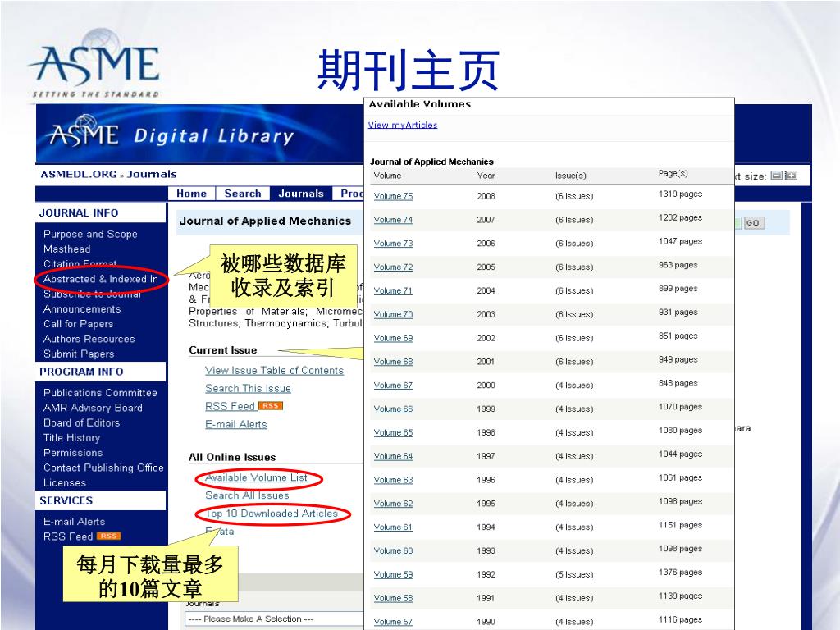Viewport: 840px width, 630px height.
Task: Open Volume 65
Action: (x=393, y=432)
